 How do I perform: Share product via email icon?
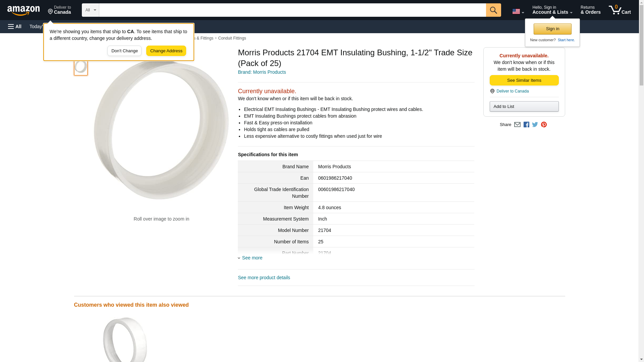517,125
